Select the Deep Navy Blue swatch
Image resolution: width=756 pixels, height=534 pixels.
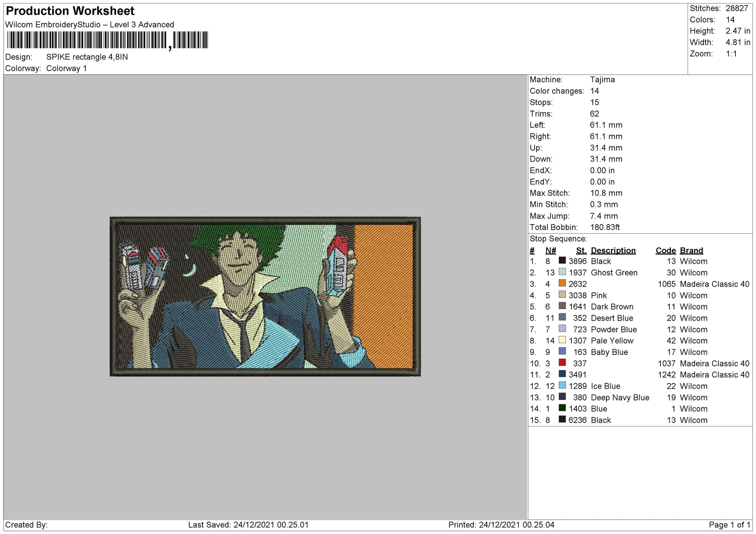[562, 396]
